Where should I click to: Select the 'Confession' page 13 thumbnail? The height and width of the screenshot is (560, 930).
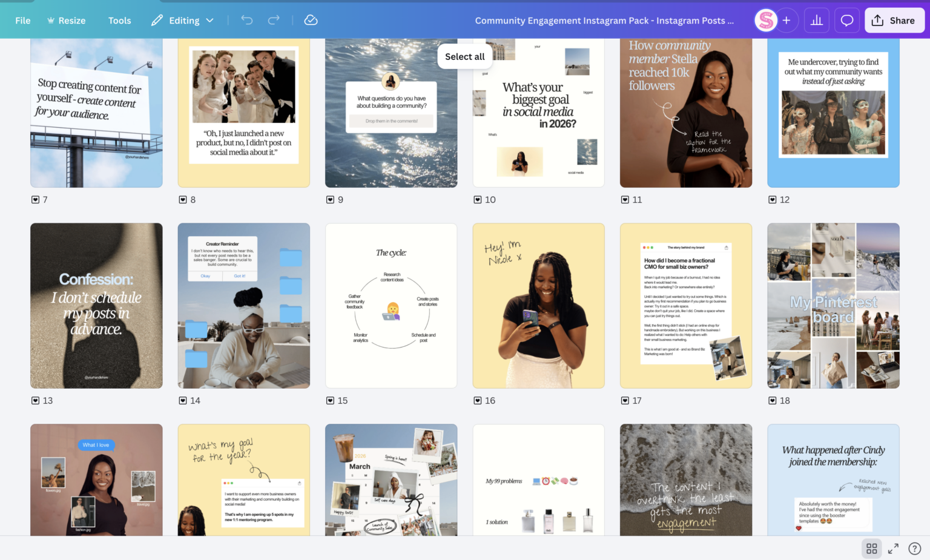tap(96, 306)
